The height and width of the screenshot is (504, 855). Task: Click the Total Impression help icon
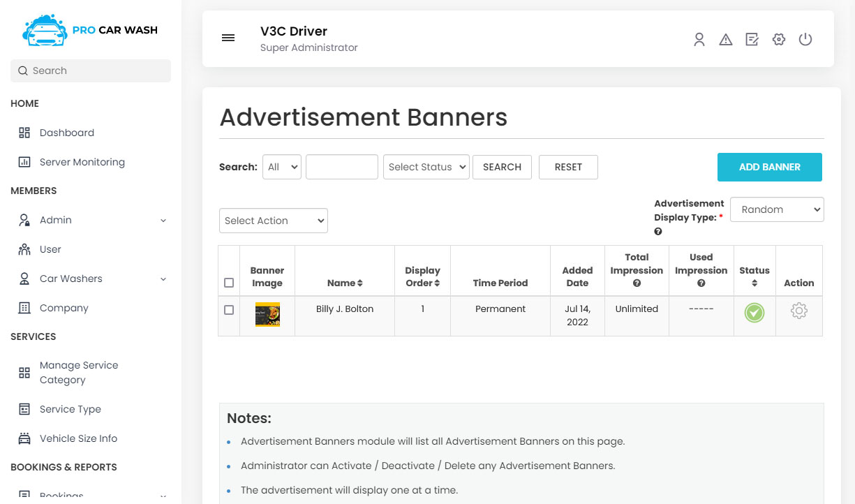(x=637, y=283)
